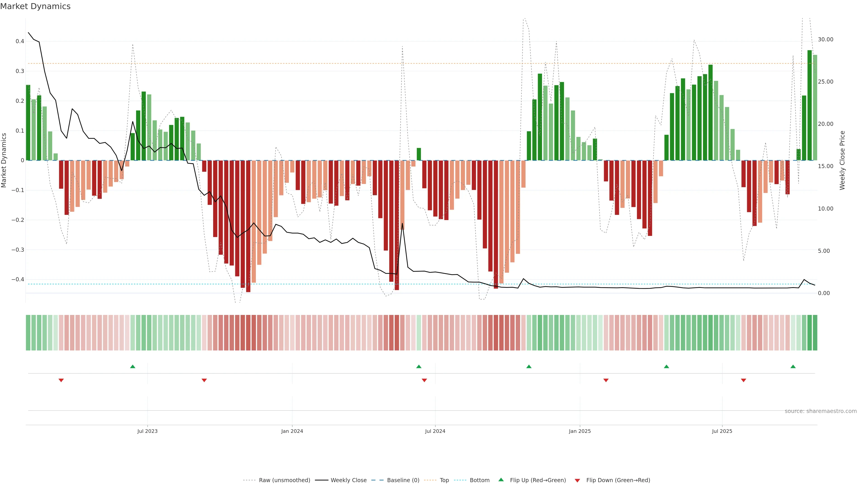Click the Jan 2024 x-axis label

292,431
